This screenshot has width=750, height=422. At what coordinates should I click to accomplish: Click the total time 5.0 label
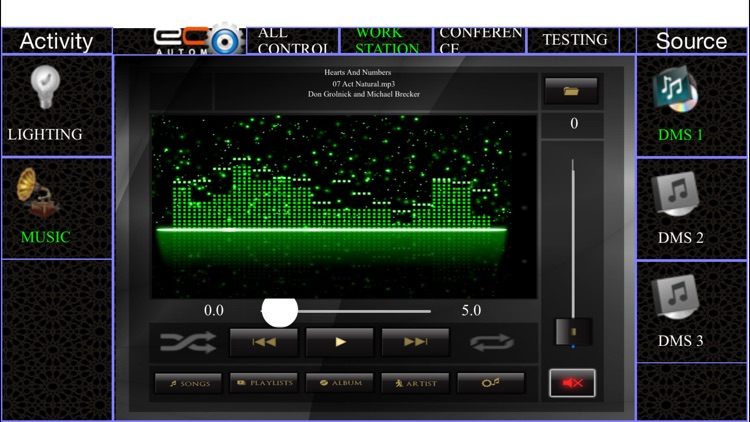click(x=471, y=311)
